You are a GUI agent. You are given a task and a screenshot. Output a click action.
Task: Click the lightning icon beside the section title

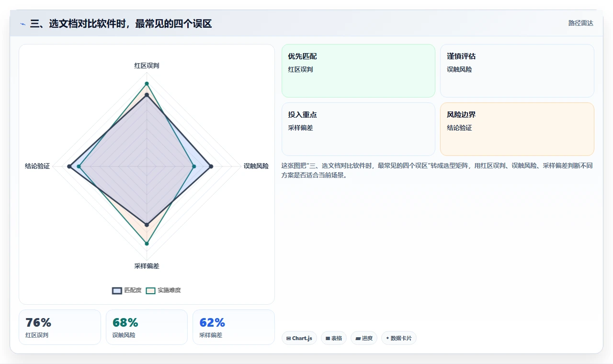23,24
